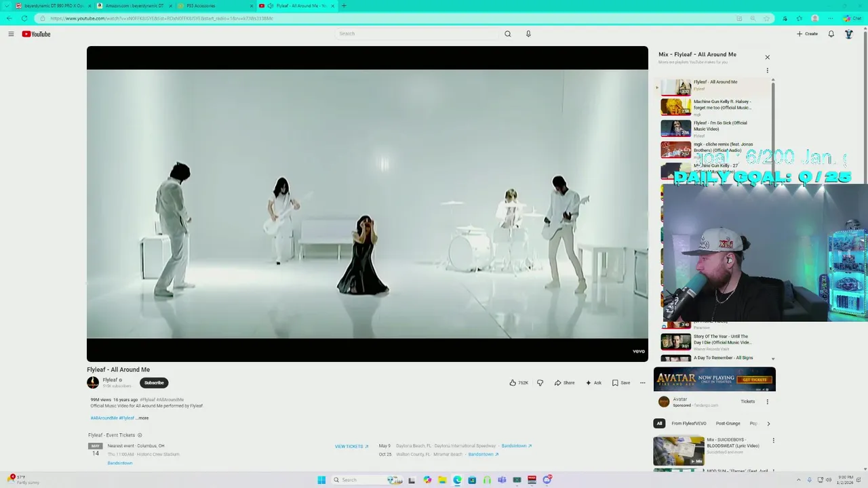868x488 pixels.
Task: Open the Create menu
Action: click(x=807, y=34)
